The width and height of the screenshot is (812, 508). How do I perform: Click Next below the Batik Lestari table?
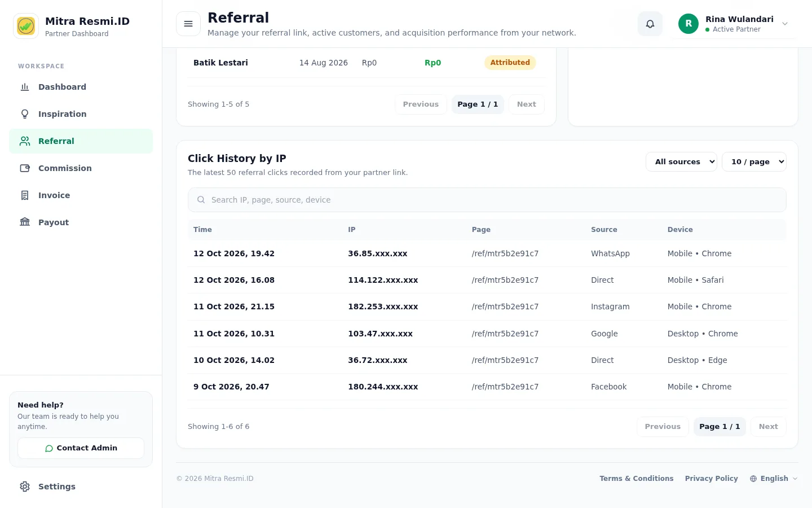[x=526, y=104]
